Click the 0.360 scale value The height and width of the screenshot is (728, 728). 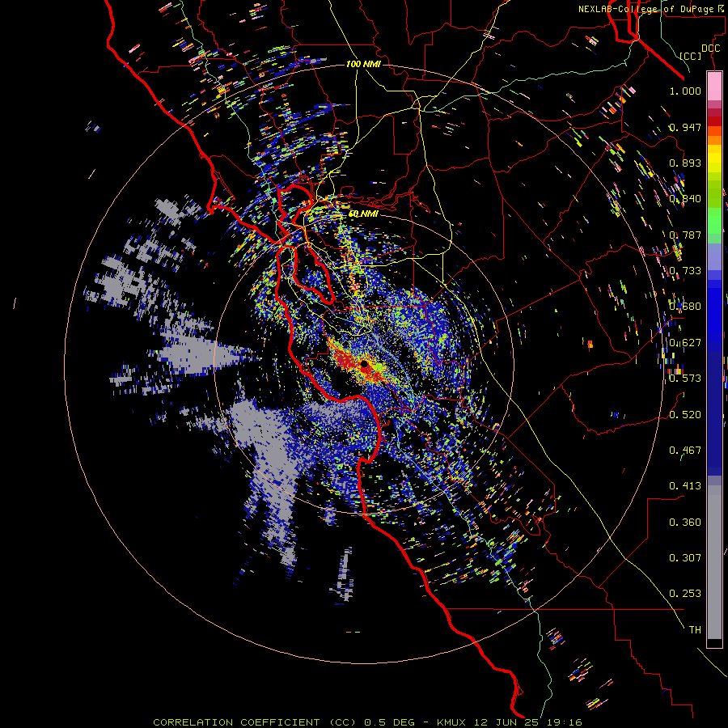685,523
